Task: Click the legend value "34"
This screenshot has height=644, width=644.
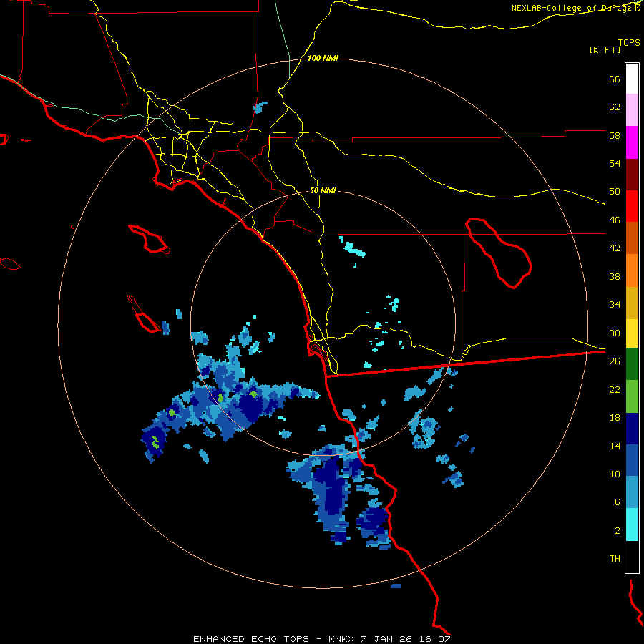Action: 615,304
